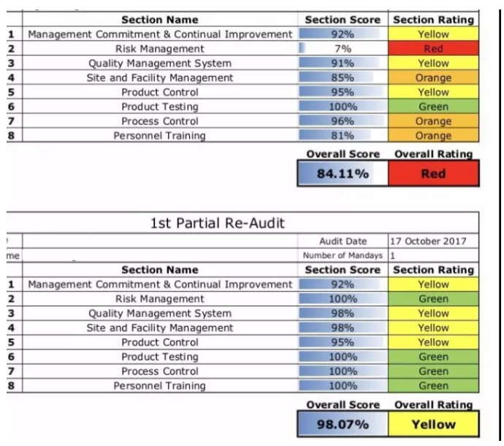Viewport: 504px width, 446px height.
Task: Select the 7% Risk Management score cell
Action: click(342, 48)
